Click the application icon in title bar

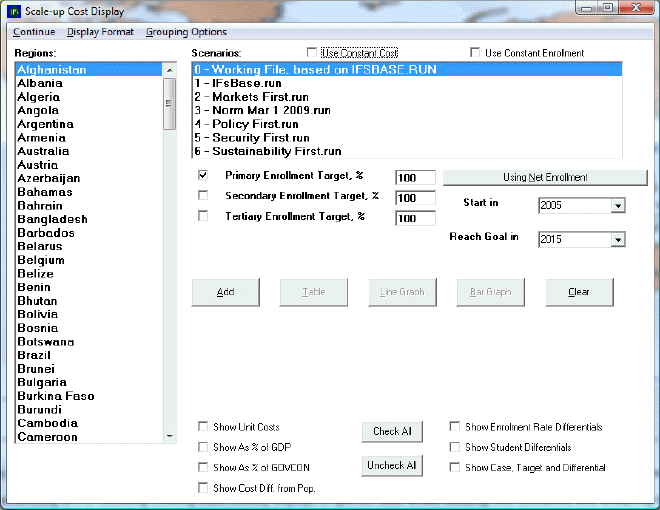point(13,12)
